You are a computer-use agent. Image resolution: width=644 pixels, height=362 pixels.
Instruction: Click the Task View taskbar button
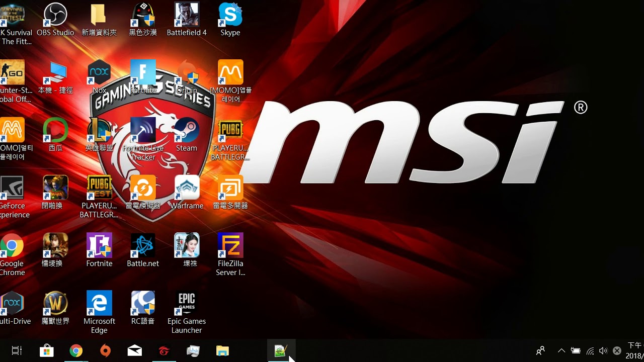(x=17, y=351)
